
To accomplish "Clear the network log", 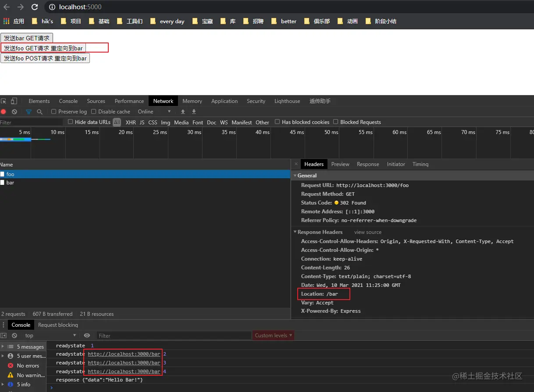I will click(x=14, y=112).
